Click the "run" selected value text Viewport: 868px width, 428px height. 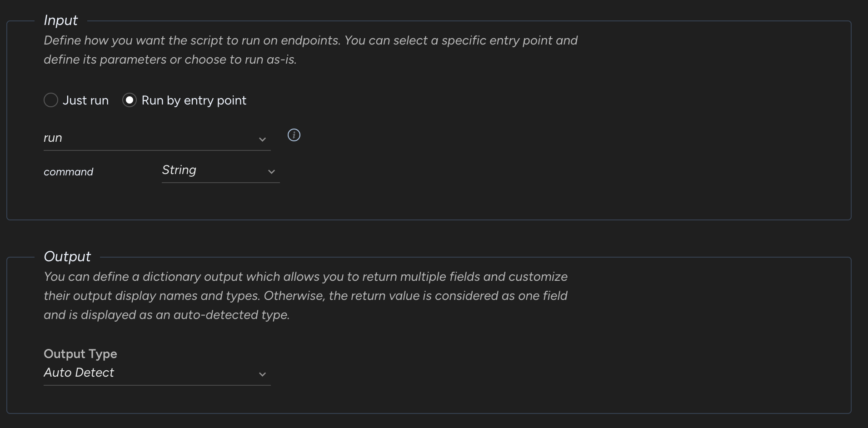pyautogui.click(x=53, y=138)
